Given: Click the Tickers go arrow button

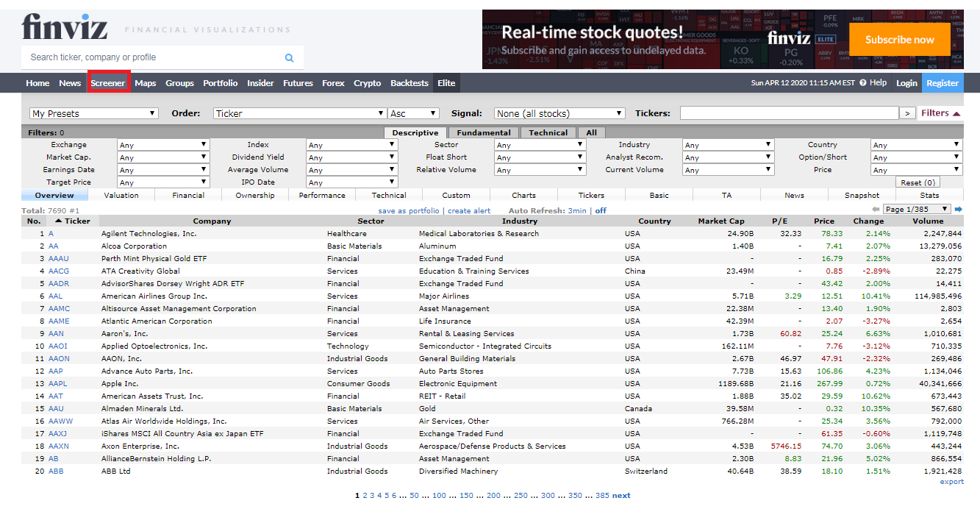Looking at the screenshot, I should [908, 113].
